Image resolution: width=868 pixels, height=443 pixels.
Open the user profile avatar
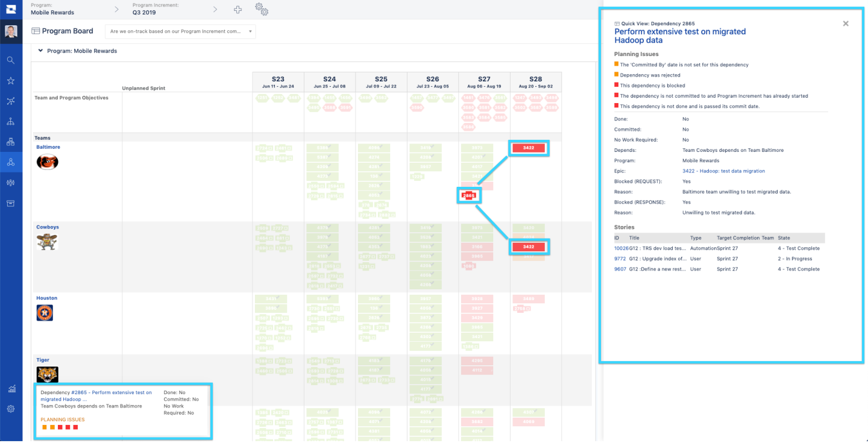(11, 31)
